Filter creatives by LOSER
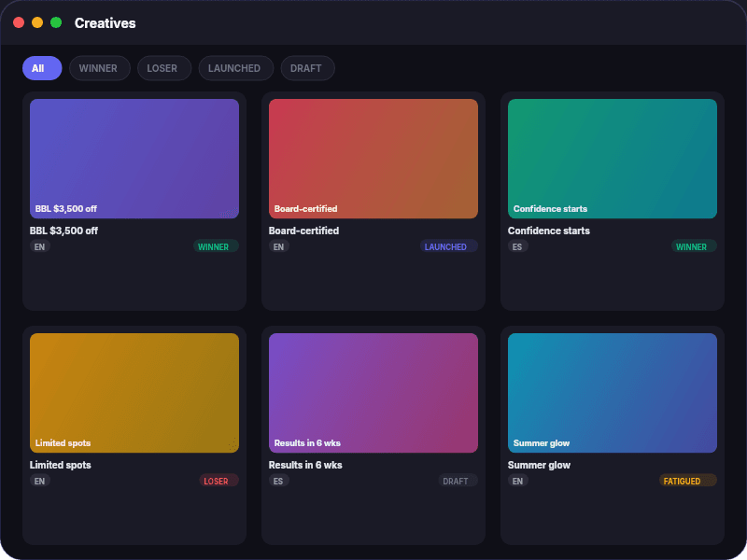The width and height of the screenshot is (747, 560). point(164,68)
